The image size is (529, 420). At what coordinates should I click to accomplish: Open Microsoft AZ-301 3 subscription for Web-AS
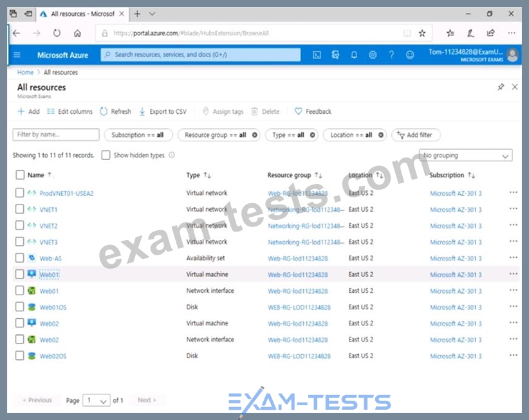coord(456,258)
